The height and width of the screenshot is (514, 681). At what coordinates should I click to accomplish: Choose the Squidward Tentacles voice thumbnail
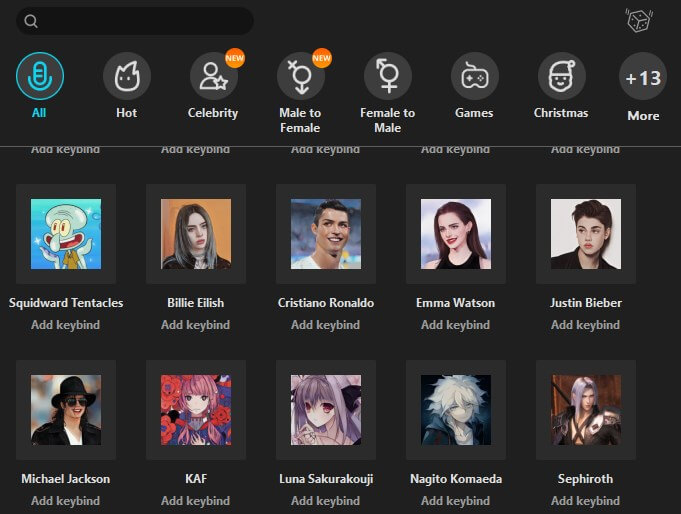pos(66,234)
